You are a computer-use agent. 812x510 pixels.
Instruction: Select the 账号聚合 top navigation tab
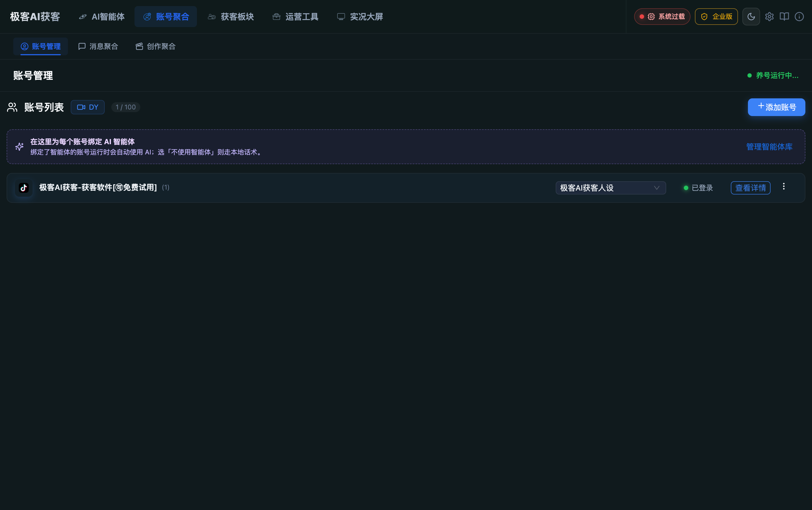165,17
